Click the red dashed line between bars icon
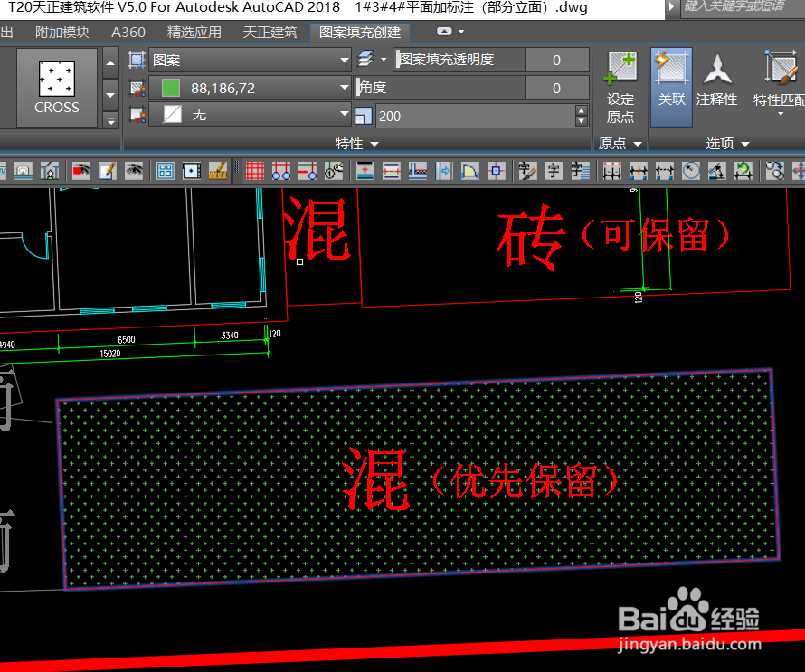The width and height of the screenshot is (805, 672). click(x=392, y=170)
